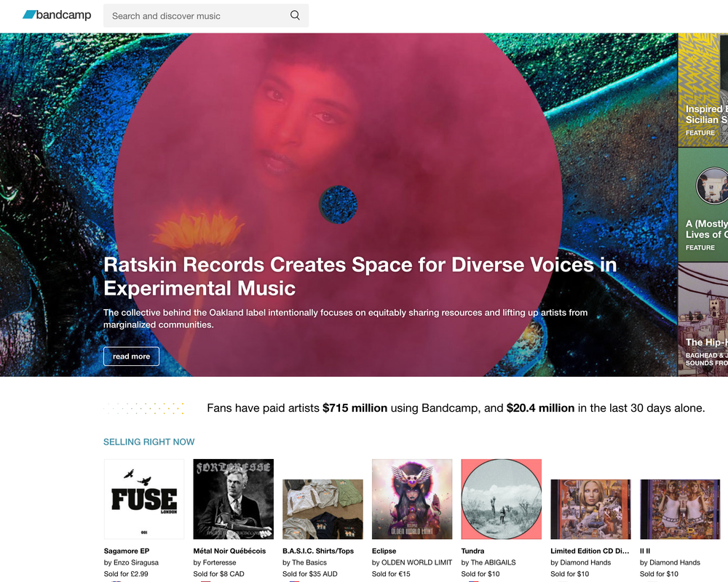Open the Métal Noir Québécois album cover

(233, 499)
